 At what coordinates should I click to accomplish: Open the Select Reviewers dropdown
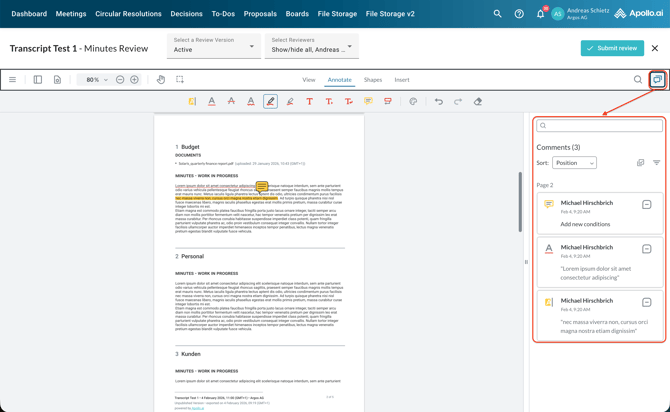[311, 45]
